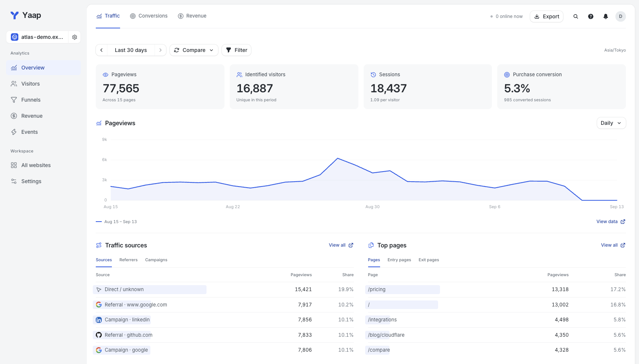Open Funnels in the sidebar
The width and height of the screenshot is (639, 364).
pyautogui.click(x=43, y=100)
